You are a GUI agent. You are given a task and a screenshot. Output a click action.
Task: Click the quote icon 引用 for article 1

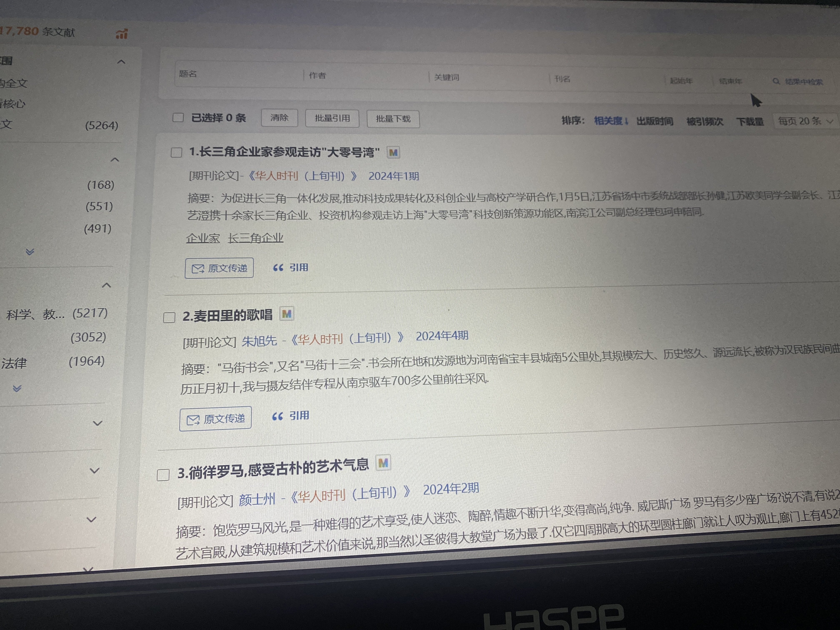click(290, 268)
